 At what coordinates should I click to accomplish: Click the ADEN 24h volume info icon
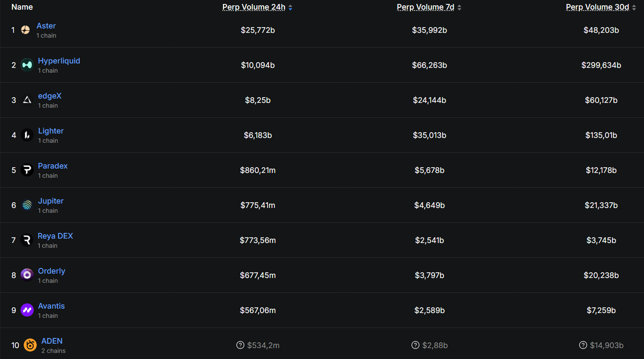tap(240, 345)
